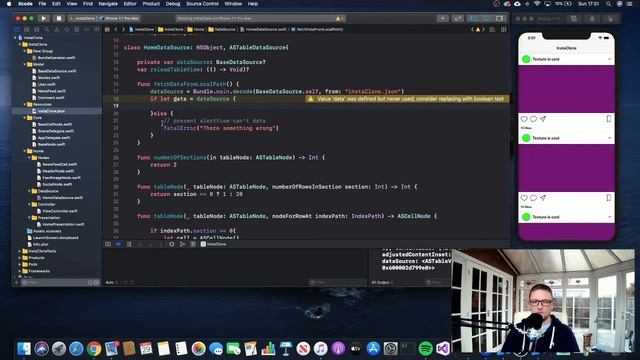Click first purple post image in simulator
This screenshot has width=640, height=360.
coord(567,89)
